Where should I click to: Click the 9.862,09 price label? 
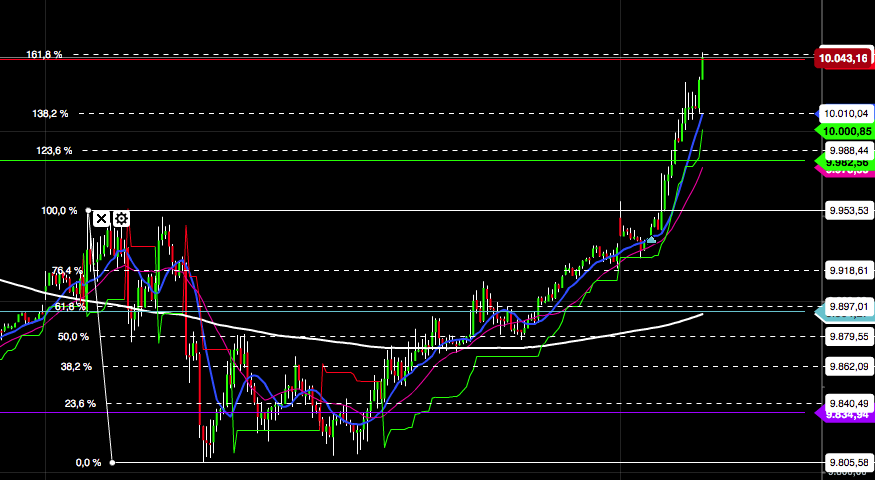tap(848, 366)
